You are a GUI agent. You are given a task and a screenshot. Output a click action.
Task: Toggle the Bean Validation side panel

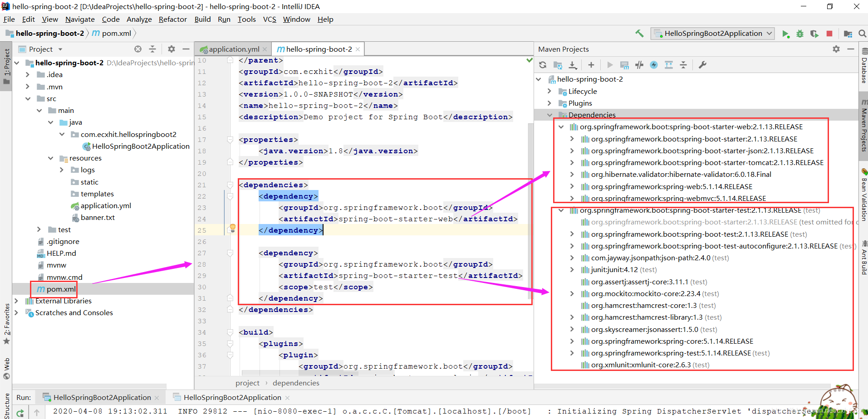pos(864,196)
